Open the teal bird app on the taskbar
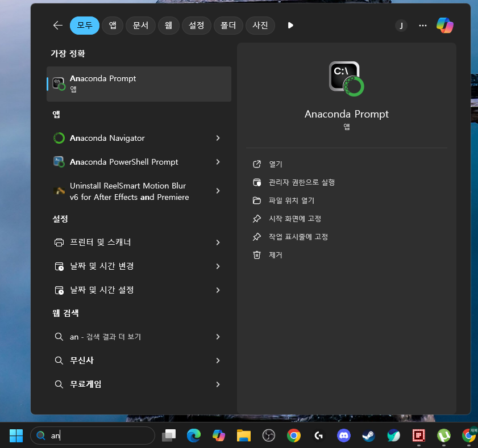 click(394, 436)
